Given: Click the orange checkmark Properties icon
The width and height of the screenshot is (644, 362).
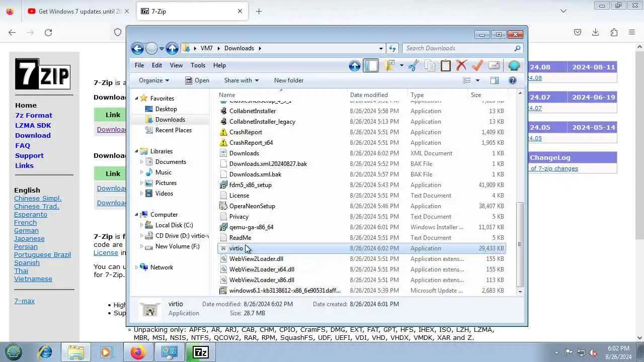Looking at the screenshot, I should tap(477, 65).
